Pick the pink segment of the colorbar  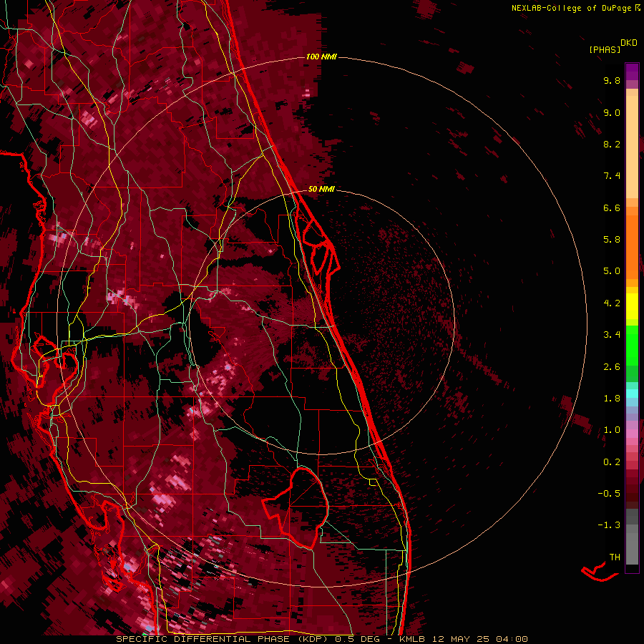click(632, 434)
